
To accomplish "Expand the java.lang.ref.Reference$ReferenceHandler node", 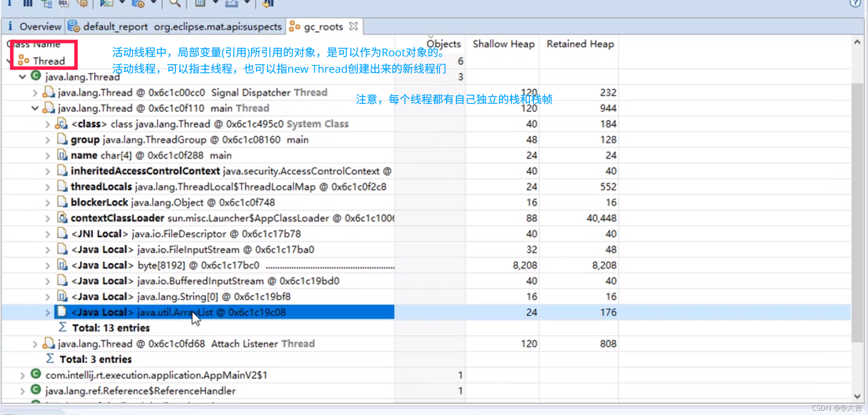I will tap(22, 391).
